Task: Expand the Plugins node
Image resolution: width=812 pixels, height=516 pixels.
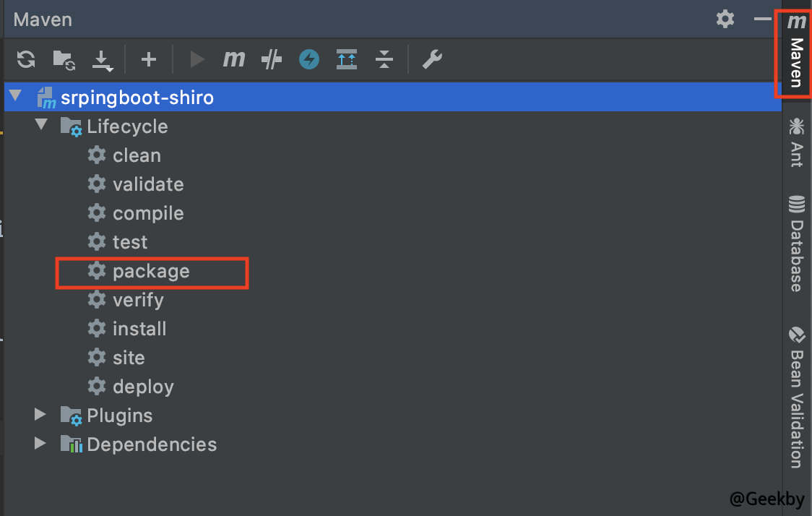Action: tap(40, 414)
